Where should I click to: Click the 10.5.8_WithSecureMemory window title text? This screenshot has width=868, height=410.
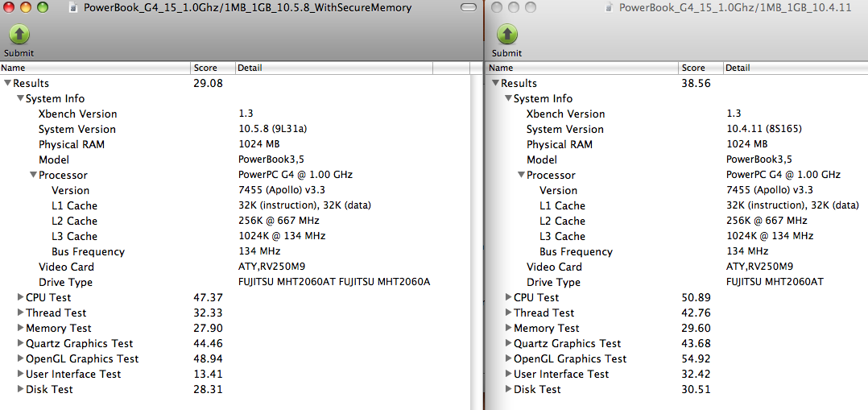tap(247, 8)
